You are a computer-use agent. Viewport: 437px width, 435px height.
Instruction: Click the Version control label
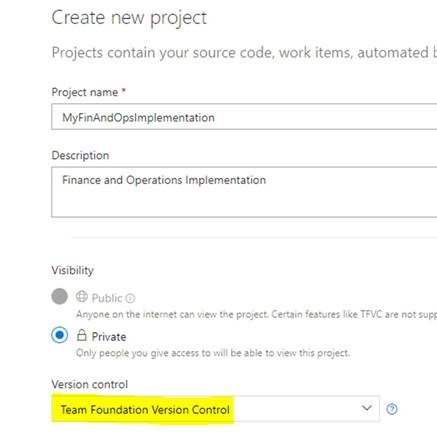tap(90, 384)
